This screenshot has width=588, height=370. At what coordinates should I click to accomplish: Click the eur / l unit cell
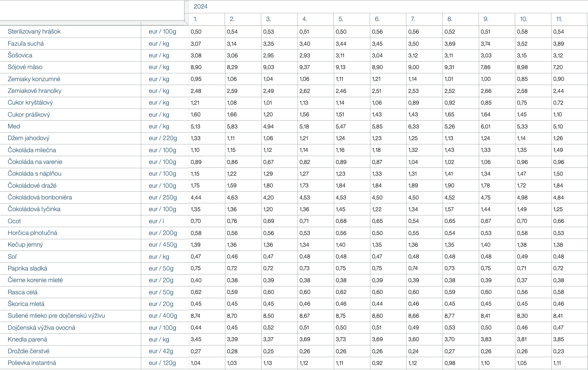point(156,221)
